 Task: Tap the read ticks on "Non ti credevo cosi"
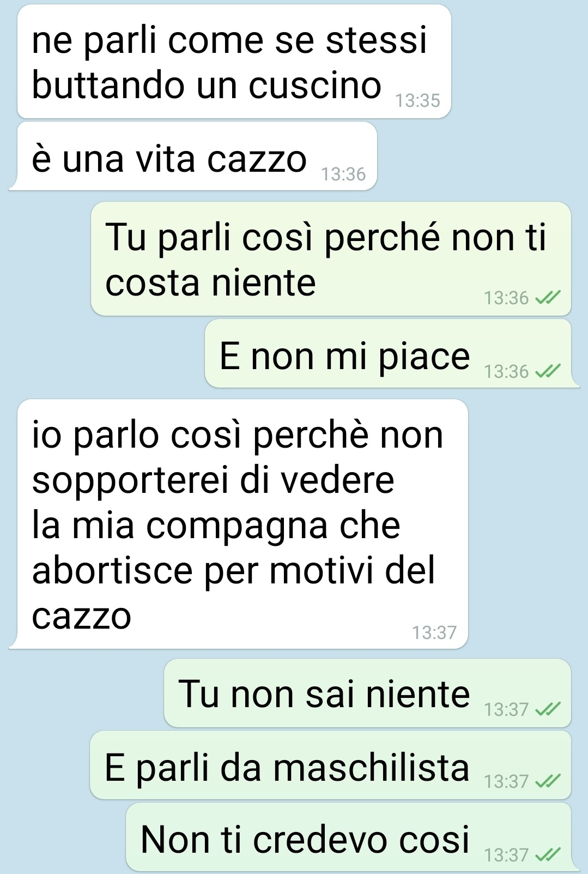click(x=548, y=854)
